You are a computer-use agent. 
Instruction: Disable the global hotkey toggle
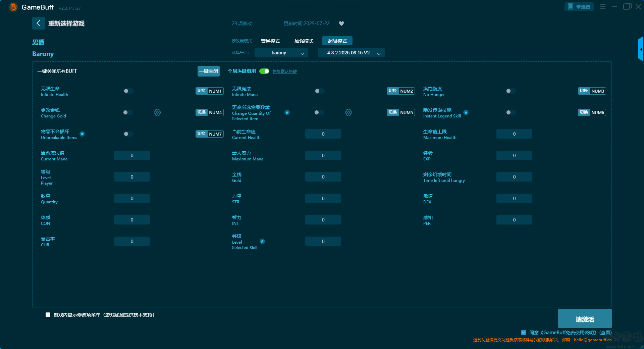tap(264, 71)
